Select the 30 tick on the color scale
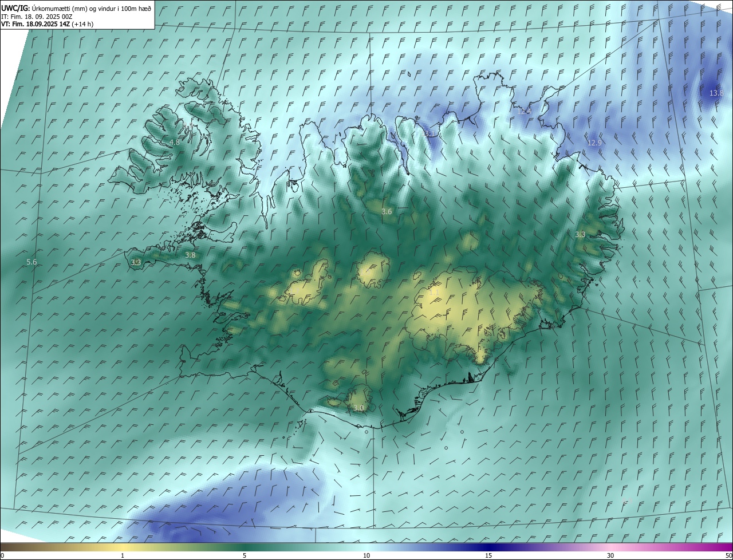This screenshot has width=733, height=560. tap(610, 555)
